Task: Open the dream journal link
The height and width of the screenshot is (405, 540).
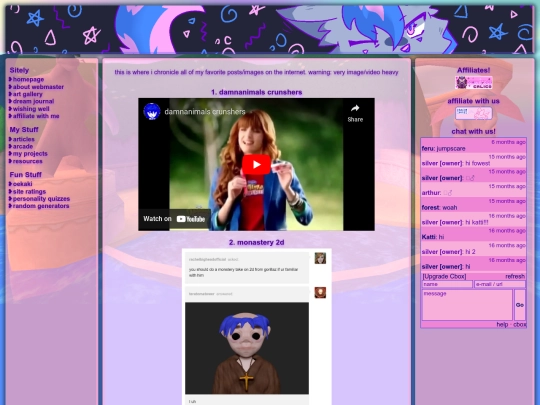Action: click(x=33, y=101)
